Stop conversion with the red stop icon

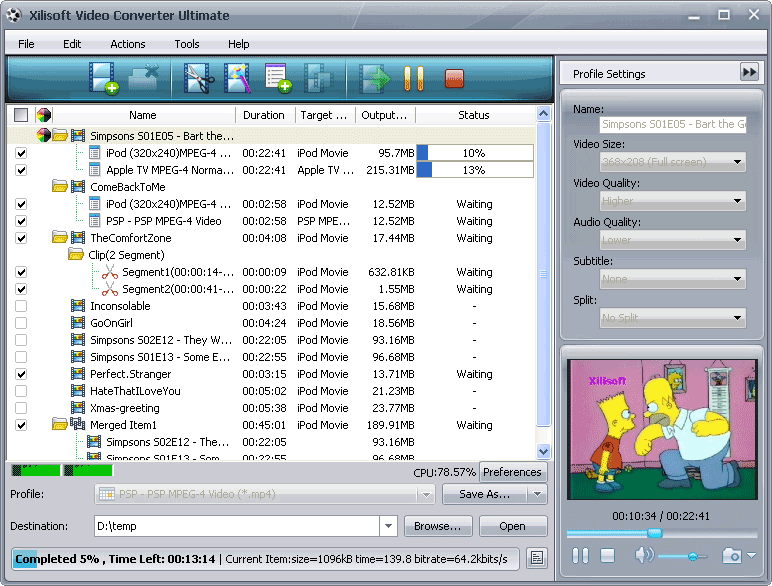(x=454, y=78)
